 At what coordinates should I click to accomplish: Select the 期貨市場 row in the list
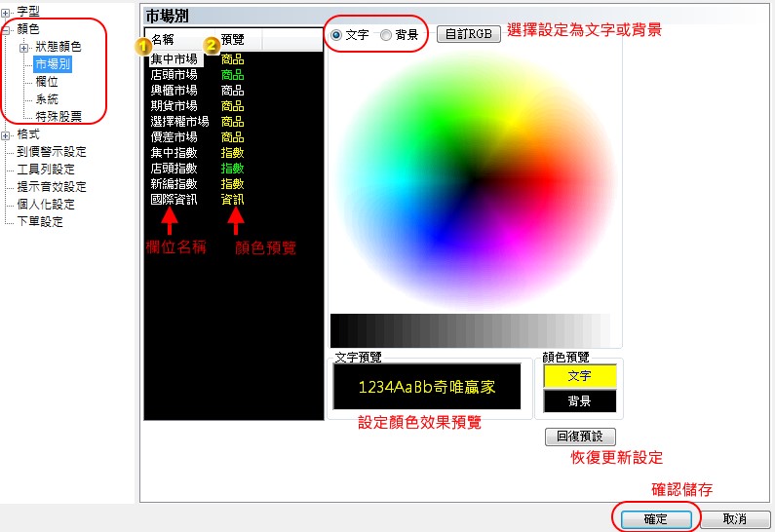click(x=174, y=105)
